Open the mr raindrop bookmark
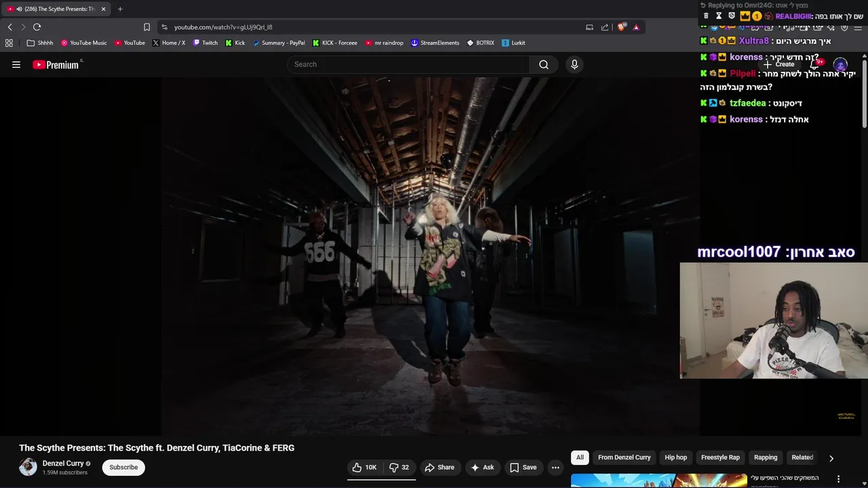This screenshot has width=868, height=488. click(x=384, y=43)
